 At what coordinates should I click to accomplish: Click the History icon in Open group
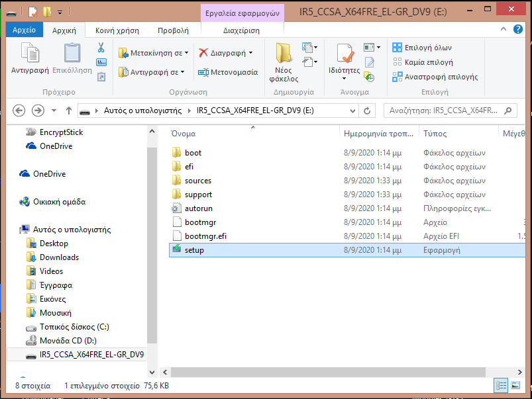coord(369,77)
